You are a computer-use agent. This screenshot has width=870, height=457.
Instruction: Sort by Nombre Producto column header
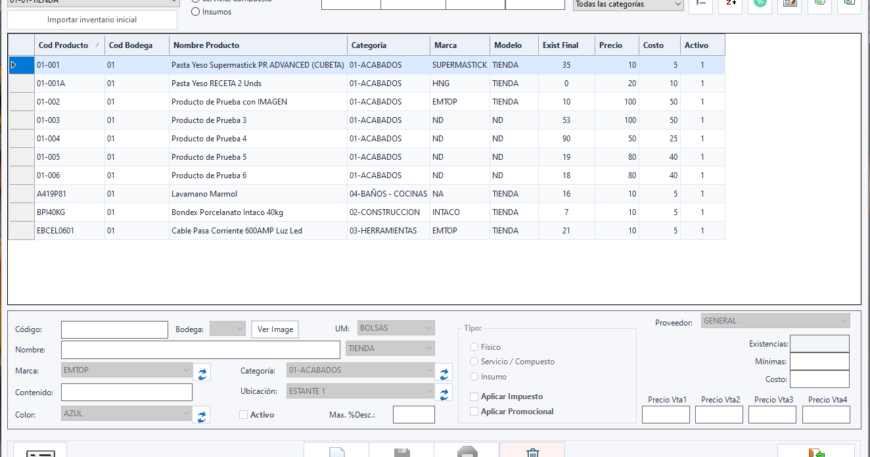click(x=258, y=45)
